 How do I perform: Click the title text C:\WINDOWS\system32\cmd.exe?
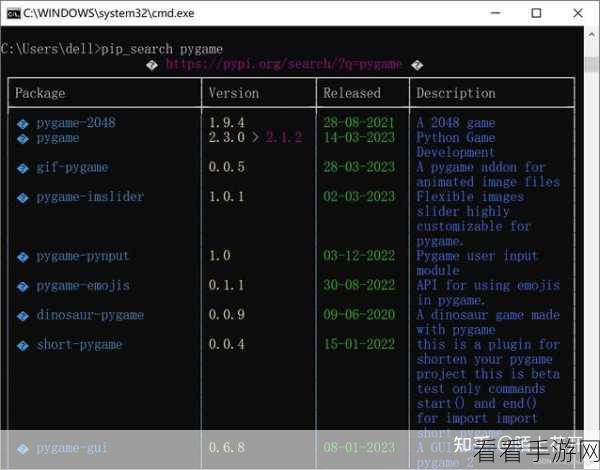tap(109, 13)
